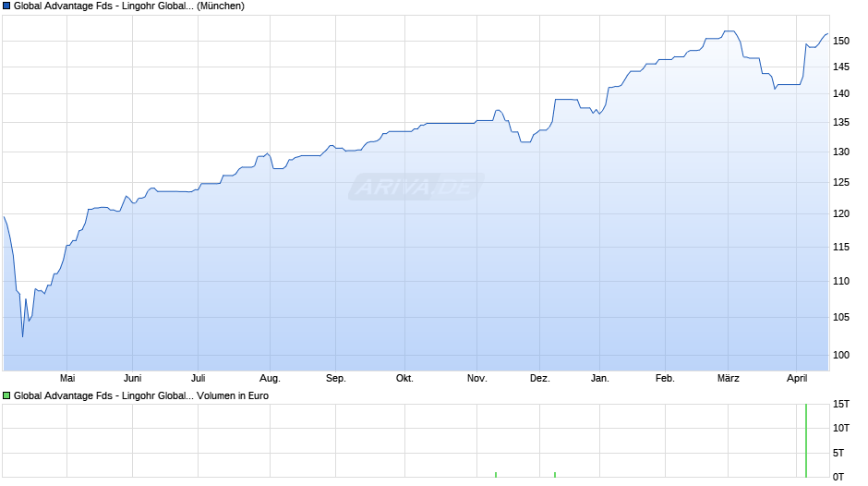Click the small green volume bar in December
The height and width of the screenshot is (486, 868).
pyautogui.click(x=555, y=475)
